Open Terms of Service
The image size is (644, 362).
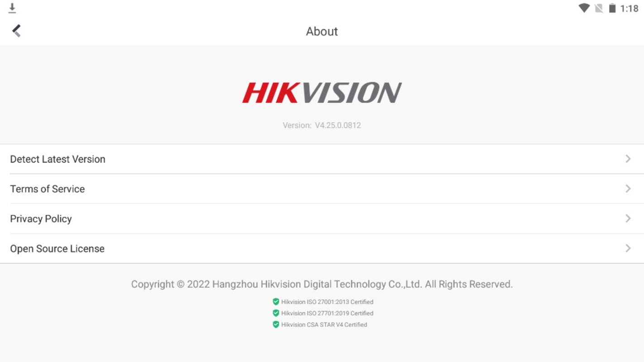tap(322, 189)
